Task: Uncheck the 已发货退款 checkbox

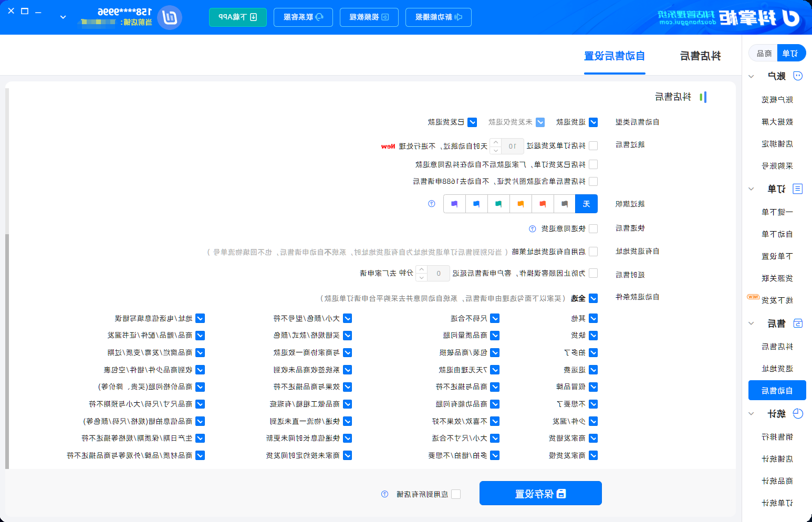Action: click(x=472, y=122)
